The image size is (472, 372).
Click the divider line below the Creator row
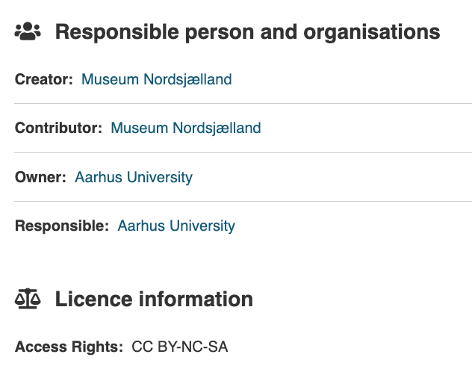(x=243, y=104)
